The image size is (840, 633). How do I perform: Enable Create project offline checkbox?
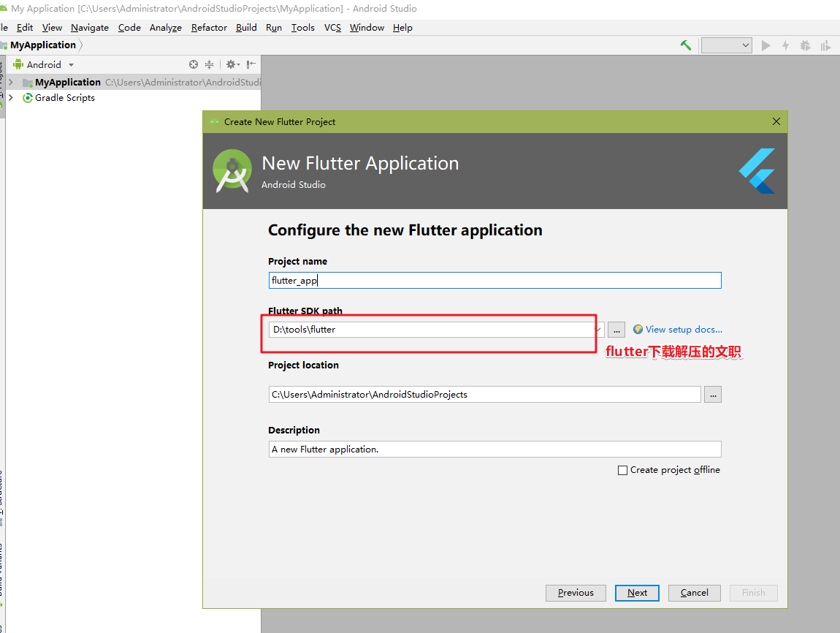click(622, 470)
